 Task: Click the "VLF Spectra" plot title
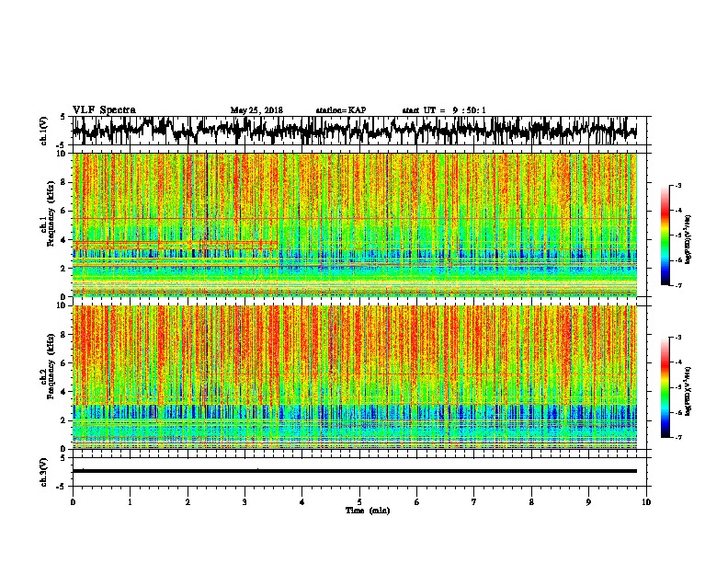[x=104, y=109]
